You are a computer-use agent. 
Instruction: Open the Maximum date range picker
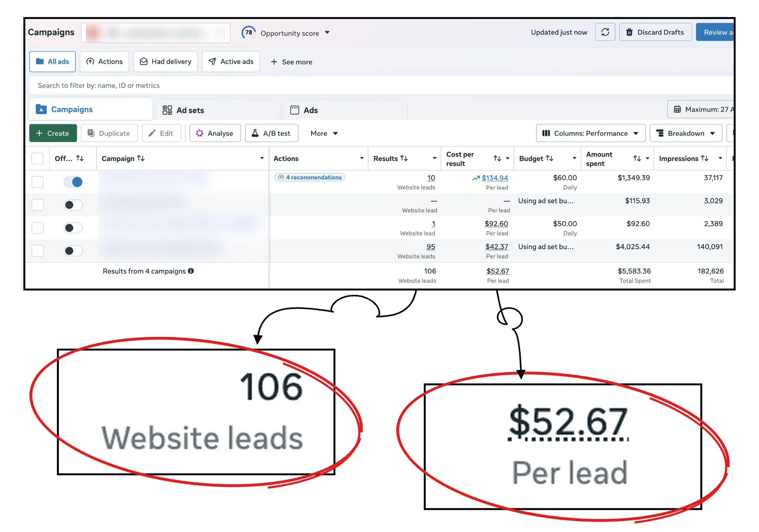[700, 109]
